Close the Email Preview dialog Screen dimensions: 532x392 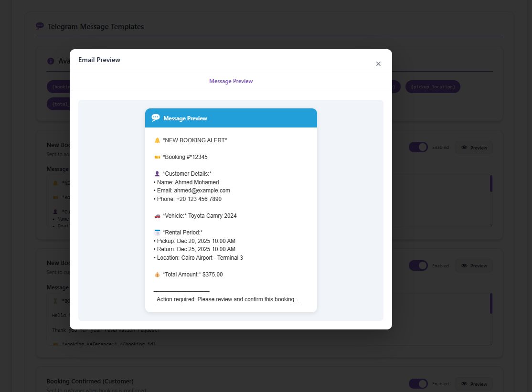point(378,64)
